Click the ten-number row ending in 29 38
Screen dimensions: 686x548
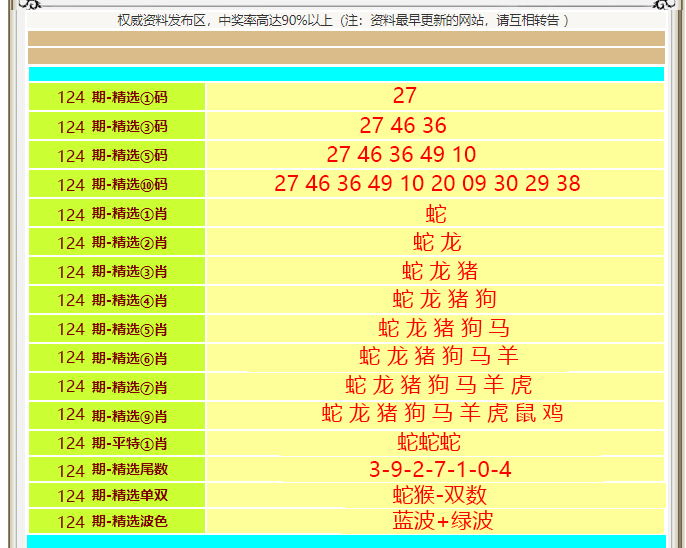pyautogui.click(x=427, y=183)
